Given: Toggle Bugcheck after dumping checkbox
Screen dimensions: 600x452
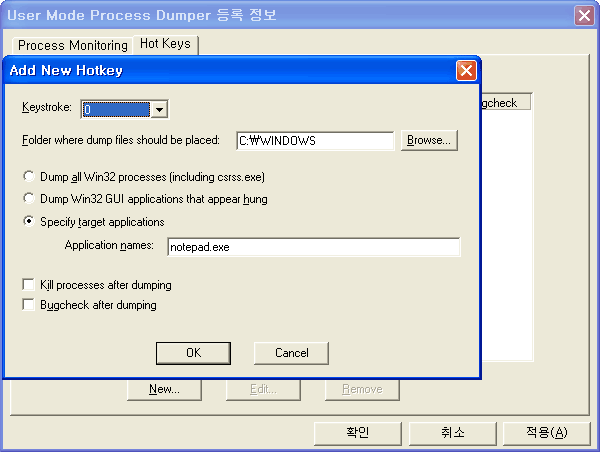Looking at the screenshot, I should (x=28, y=305).
